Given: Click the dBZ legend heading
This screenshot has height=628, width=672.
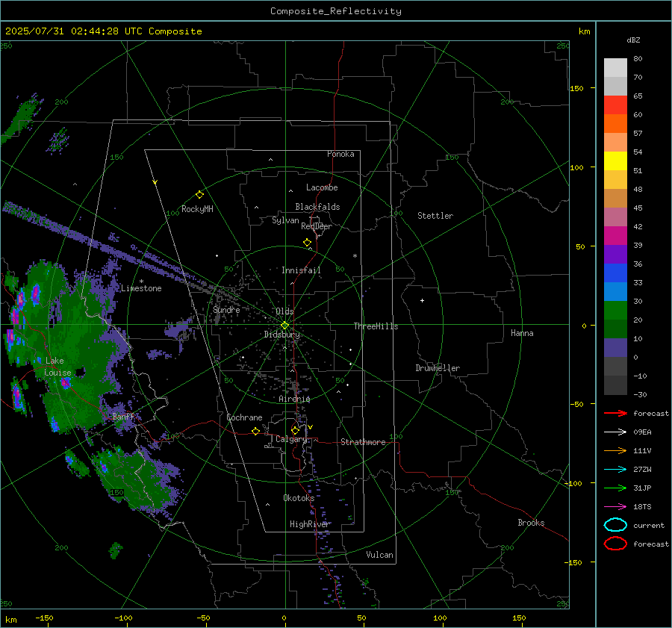Looking at the screenshot, I should click(633, 40).
